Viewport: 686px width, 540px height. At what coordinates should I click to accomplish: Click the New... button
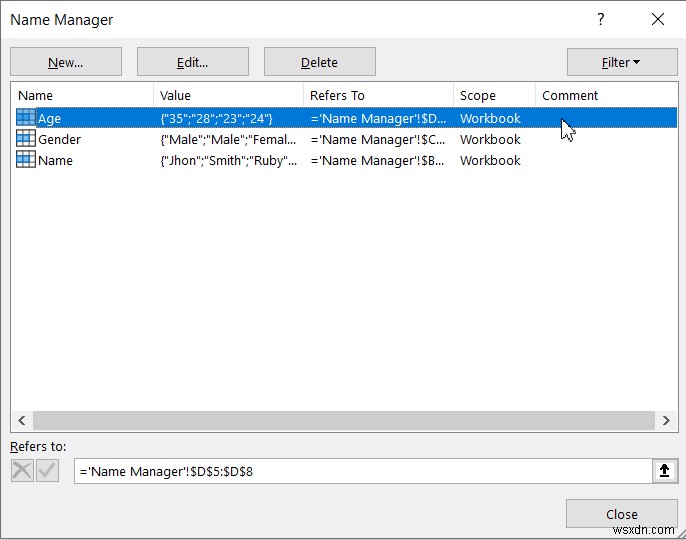tap(66, 62)
